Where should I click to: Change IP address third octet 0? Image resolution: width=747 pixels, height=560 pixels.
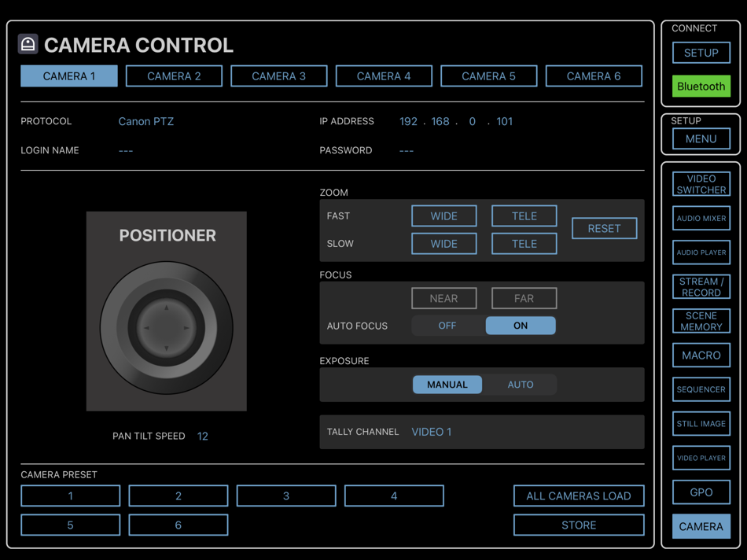(472, 122)
